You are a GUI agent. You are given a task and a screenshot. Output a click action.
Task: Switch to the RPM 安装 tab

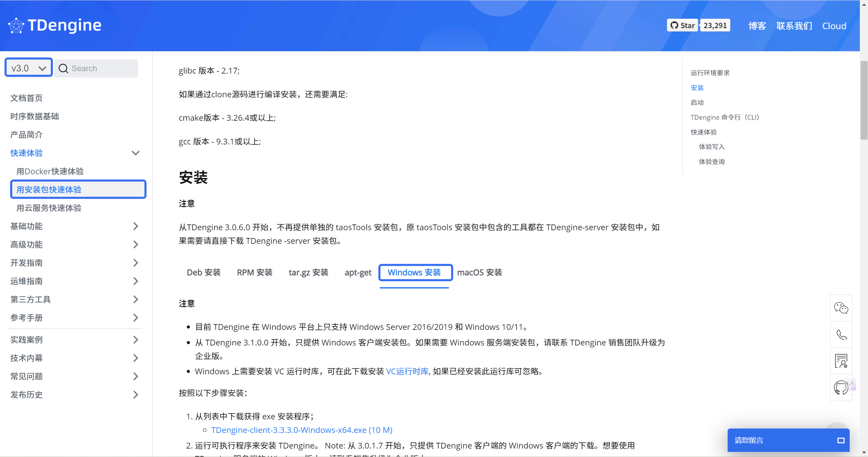click(255, 272)
